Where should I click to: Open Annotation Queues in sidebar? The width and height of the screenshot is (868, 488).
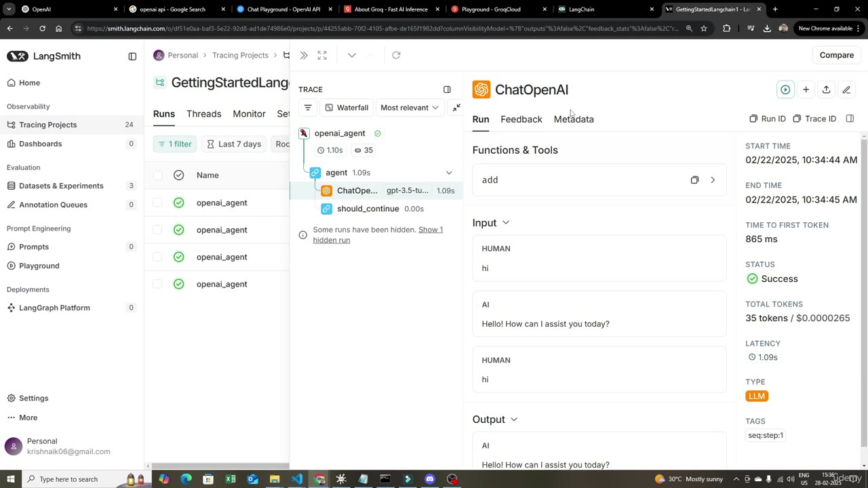72,205
